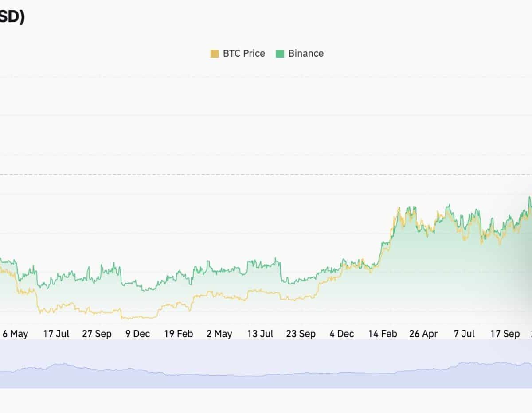Click the range navigator below the chart

[266, 364]
